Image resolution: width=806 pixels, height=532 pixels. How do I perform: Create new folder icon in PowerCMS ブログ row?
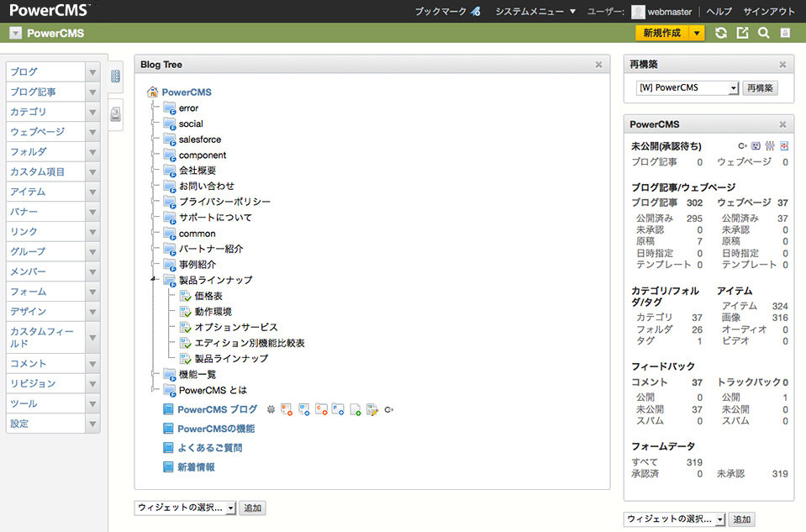(338, 409)
